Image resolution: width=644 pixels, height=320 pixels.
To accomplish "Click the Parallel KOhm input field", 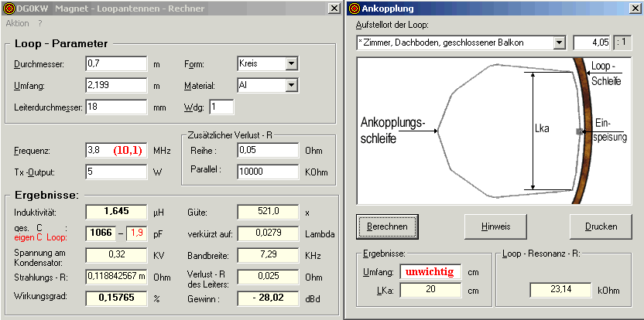I will [x=268, y=172].
